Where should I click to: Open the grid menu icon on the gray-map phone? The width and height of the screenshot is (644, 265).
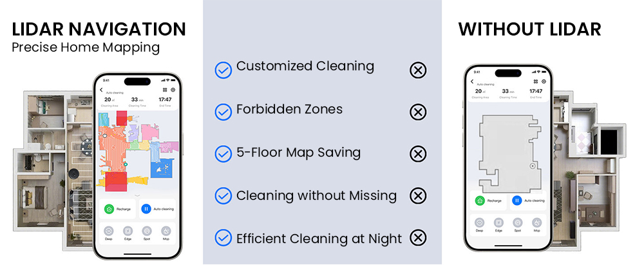536,82
